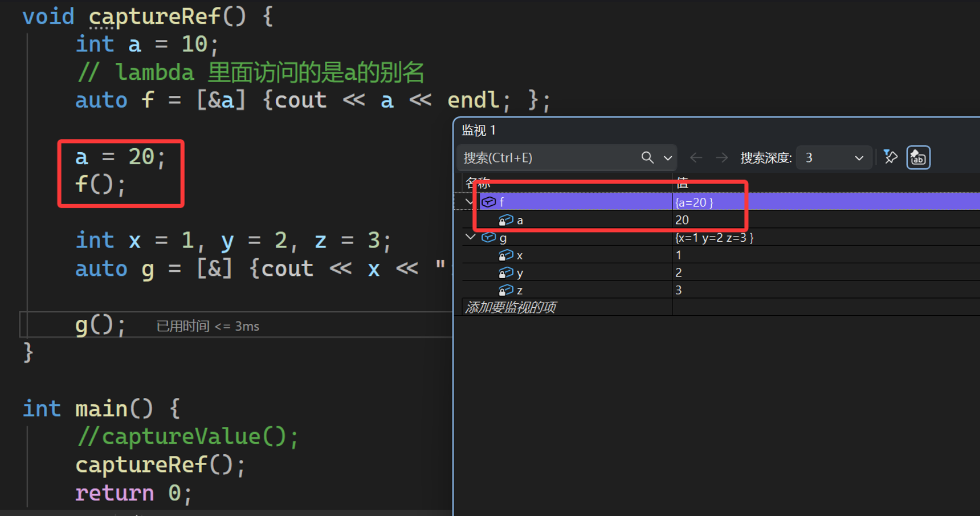Collapse the g variable tree row
The height and width of the screenshot is (516, 980).
coord(471,237)
